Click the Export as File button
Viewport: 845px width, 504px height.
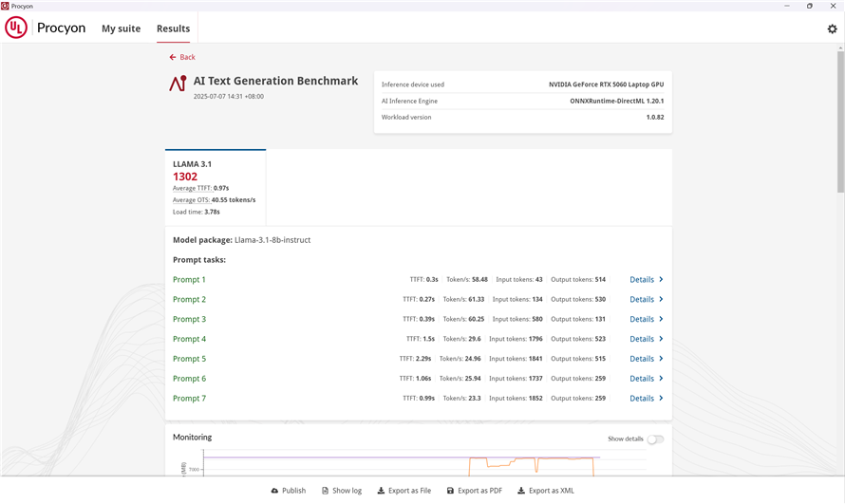tap(404, 491)
